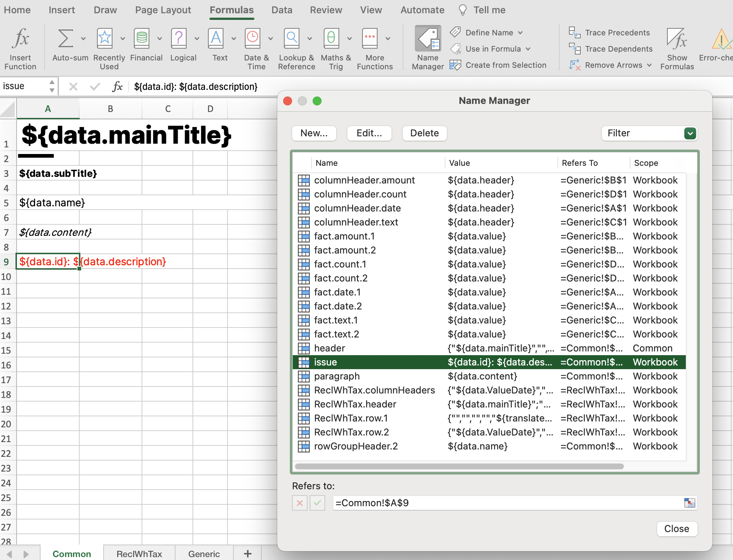733x560 pixels.
Task: Click range selector icon in Refers to field
Action: [x=689, y=503]
